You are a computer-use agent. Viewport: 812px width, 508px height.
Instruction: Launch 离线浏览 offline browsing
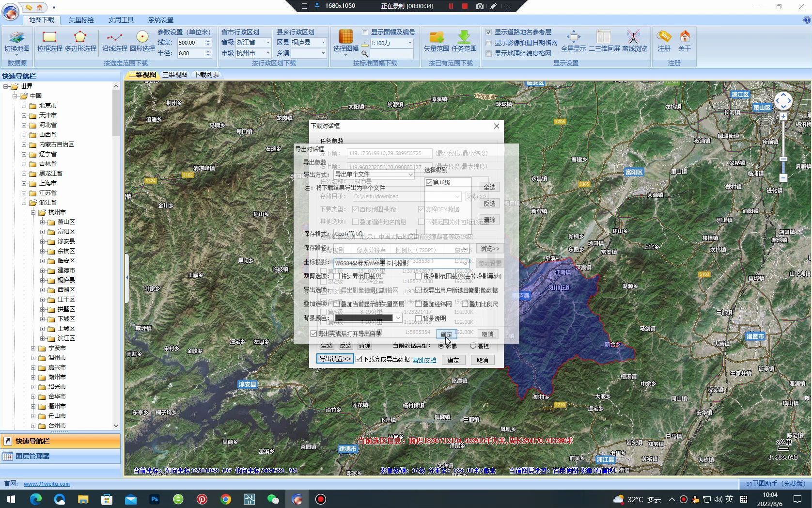tap(635, 42)
